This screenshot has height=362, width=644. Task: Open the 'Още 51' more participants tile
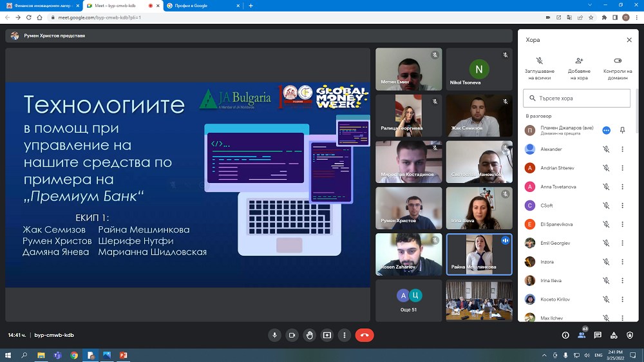409,300
